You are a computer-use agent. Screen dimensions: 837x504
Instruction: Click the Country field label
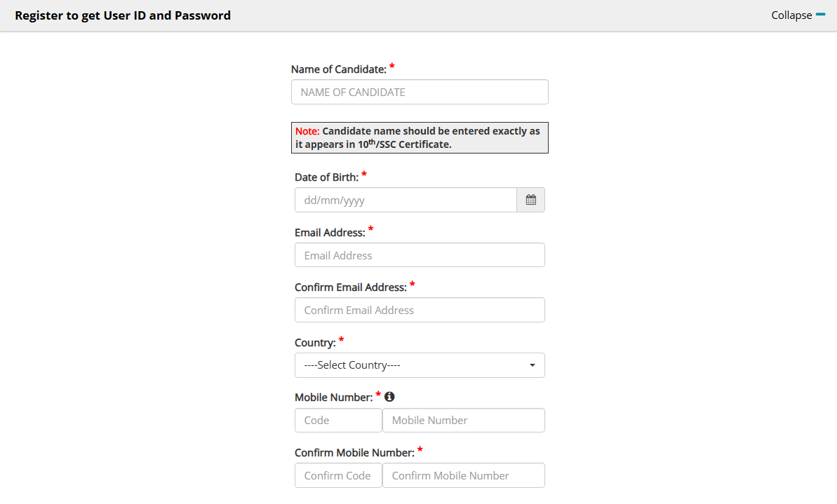pyautogui.click(x=315, y=343)
